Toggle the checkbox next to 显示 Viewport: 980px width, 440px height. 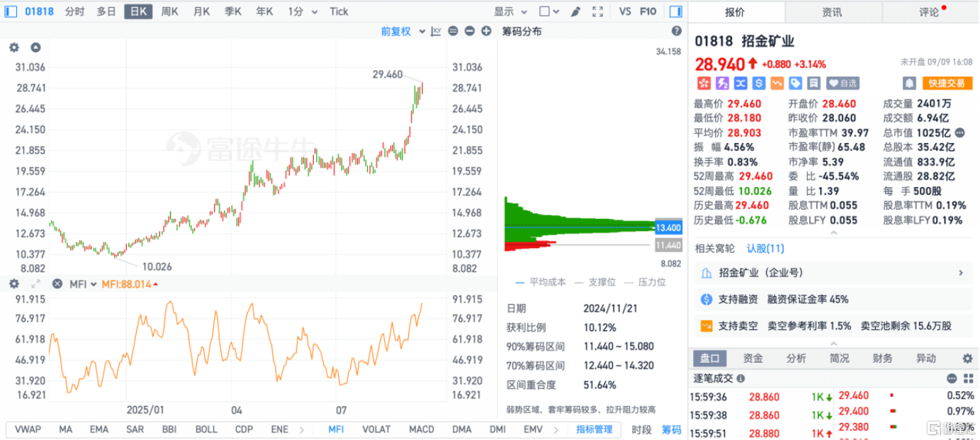(544, 11)
